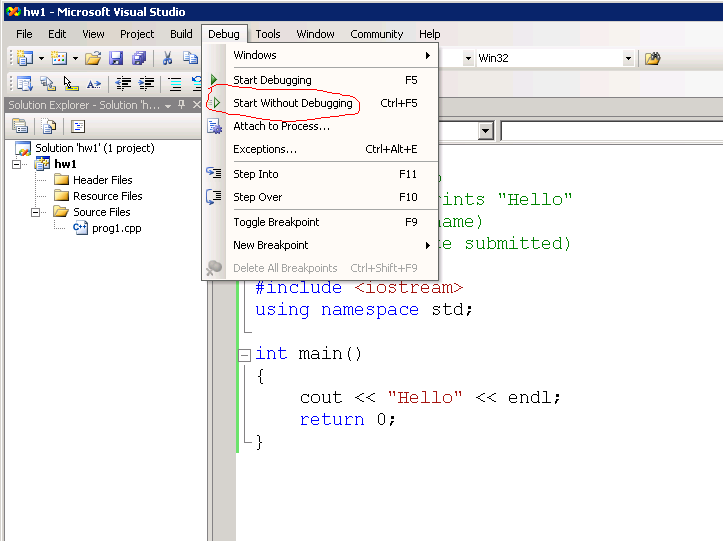Open the Add New Item dropdown arrow
The width and height of the screenshot is (723, 541).
point(75,59)
